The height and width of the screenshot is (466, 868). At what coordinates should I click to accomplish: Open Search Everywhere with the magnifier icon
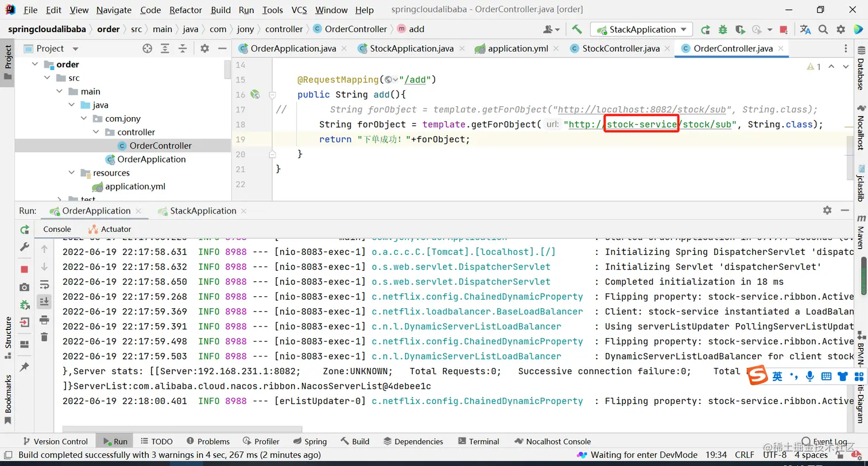823,29
